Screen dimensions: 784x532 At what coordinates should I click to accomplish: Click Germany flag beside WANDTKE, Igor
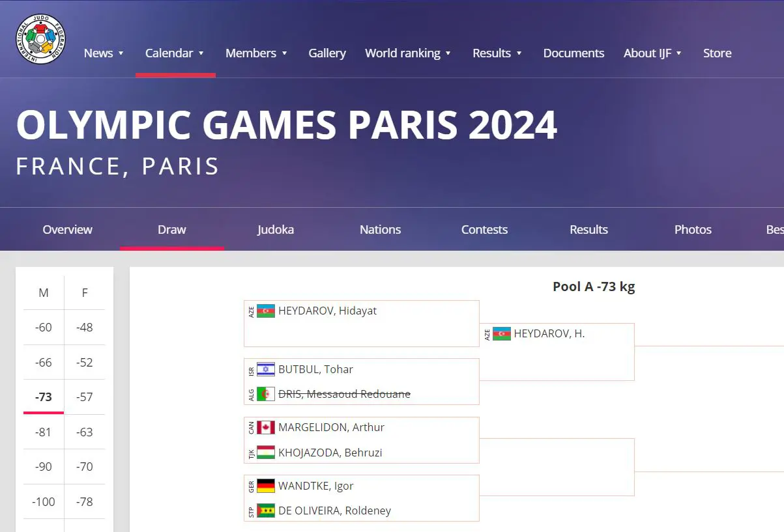266,486
